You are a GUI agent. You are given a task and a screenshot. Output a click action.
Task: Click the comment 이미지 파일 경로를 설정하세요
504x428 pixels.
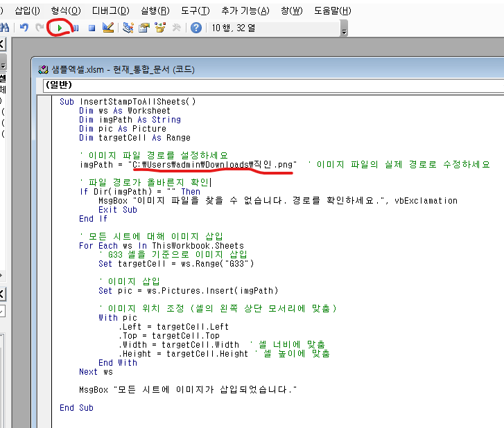coord(154,155)
